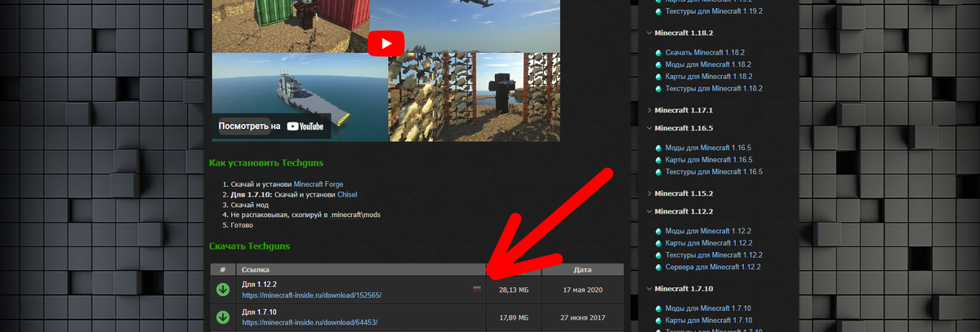Click the YouTube logo on the video overlay
Viewport: 980px width, 332px height.
click(x=305, y=126)
